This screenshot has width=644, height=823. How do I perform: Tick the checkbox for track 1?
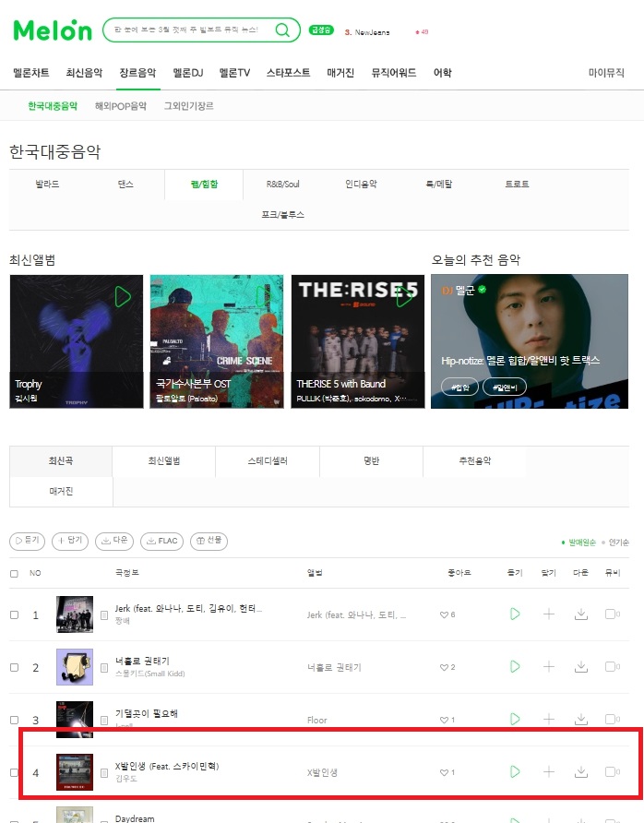pyautogui.click(x=14, y=614)
